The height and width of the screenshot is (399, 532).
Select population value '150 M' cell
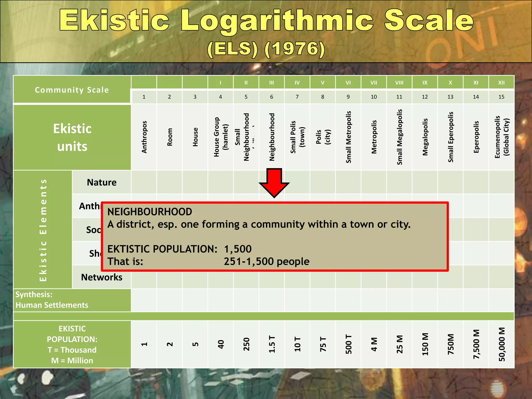tap(425, 344)
